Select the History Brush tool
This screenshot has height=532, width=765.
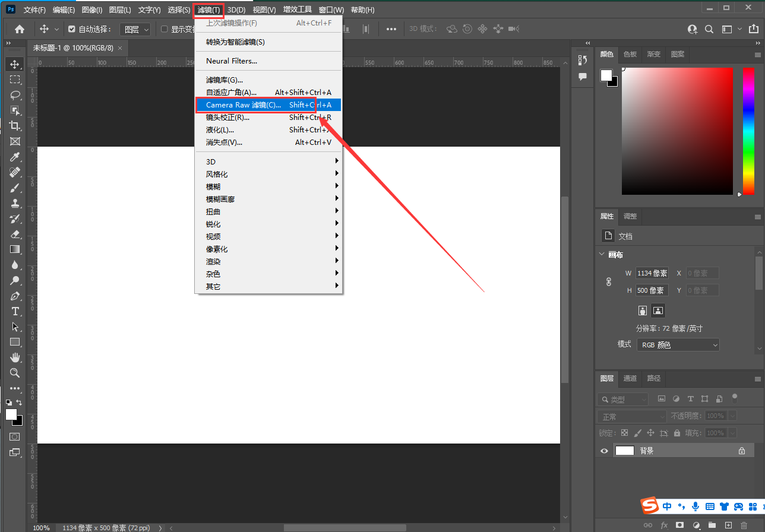click(x=15, y=218)
